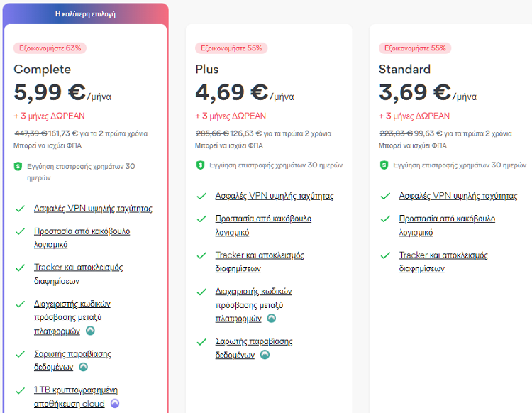Click NordPass icon beside data breach scanner in Plus
The height and width of the screenshot is (413, 532).
pyautogui.click(x=265, y=355)
